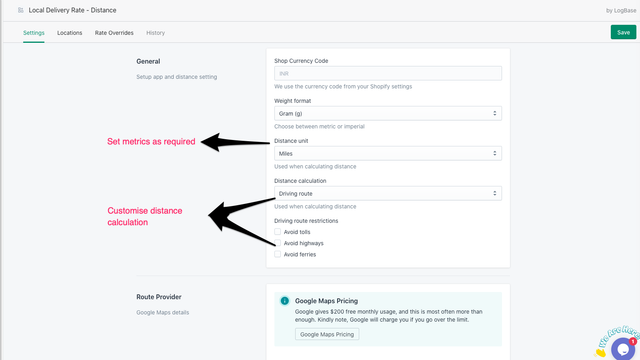This screenshot has height=360, width=640.
Task: Click the Distance calculation selector arrows icon
Action: (x=495, y=193)
